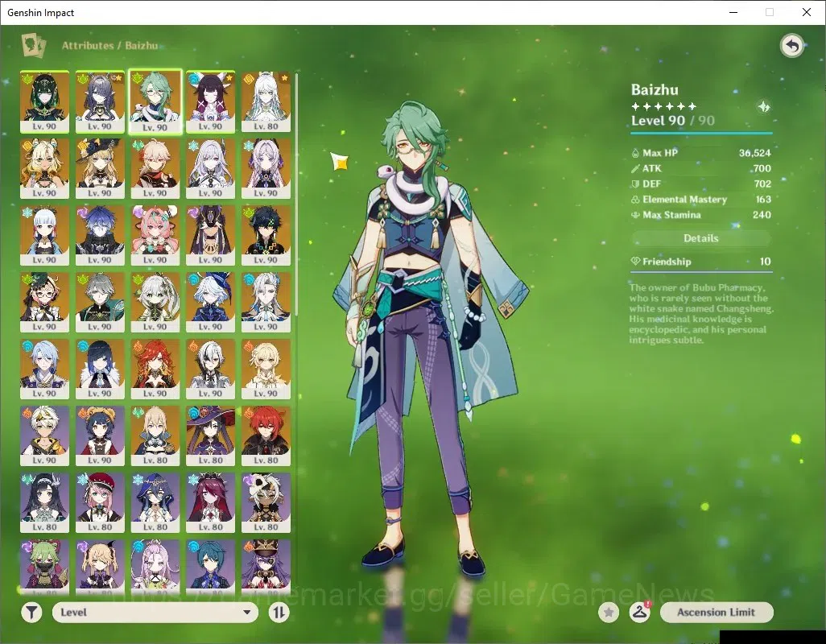Select Ayato's Hydro portrait
The height and width of the screenshot is (644, 826).
pos(45,369)
